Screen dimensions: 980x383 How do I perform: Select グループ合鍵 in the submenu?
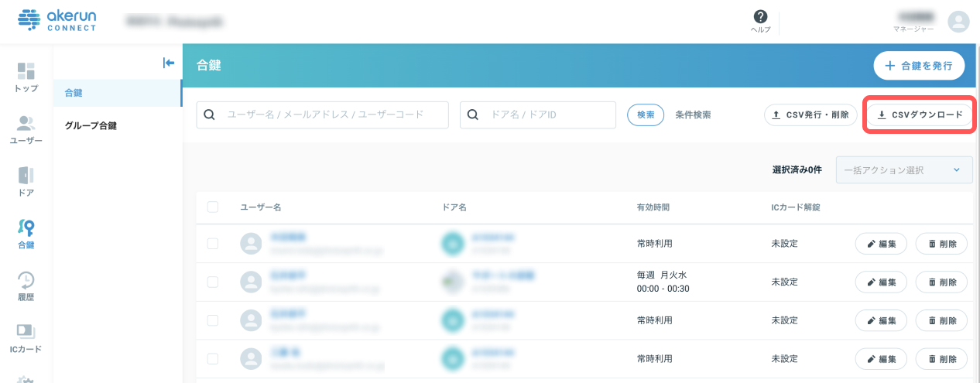point(91,125)
